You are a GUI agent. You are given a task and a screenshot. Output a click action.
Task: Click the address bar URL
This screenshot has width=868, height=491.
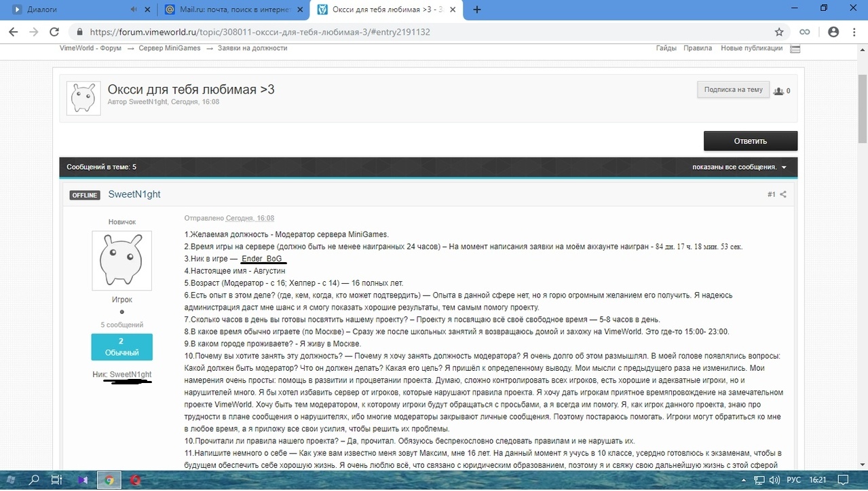pyautogui.click(x=260, y=32)
